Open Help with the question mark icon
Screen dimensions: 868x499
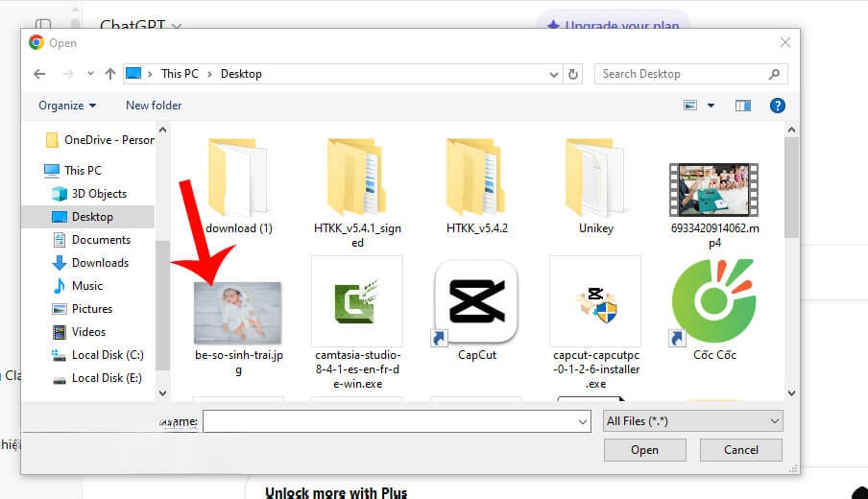click(x=777, y=106)
